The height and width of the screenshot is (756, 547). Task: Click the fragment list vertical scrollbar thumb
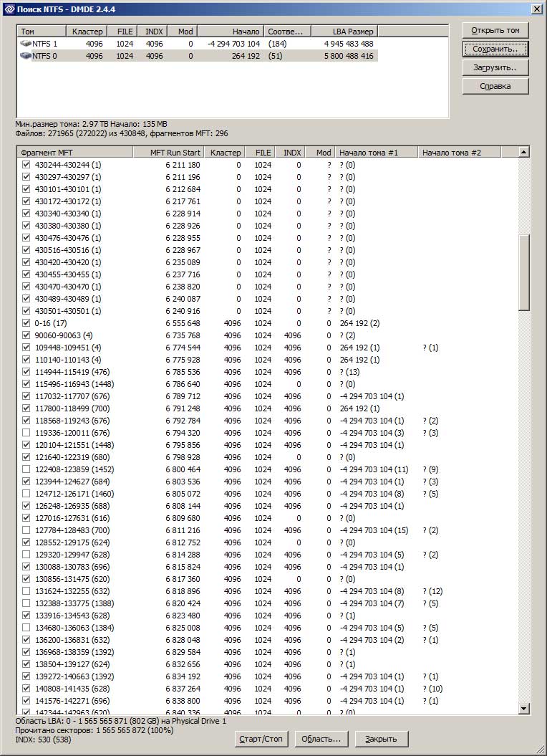click(x=524, y=272)
